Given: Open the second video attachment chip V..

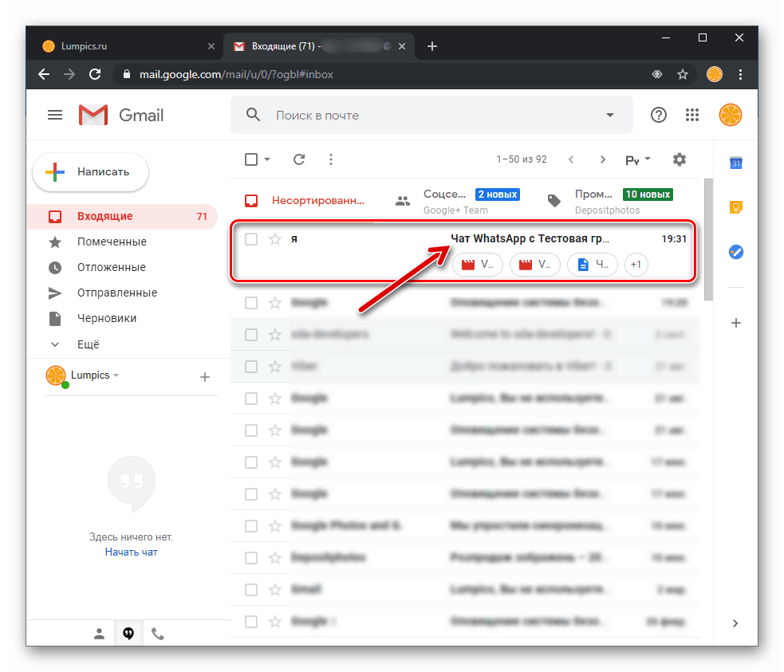Looking at the screenshot, I should click(x=535, y=265).
